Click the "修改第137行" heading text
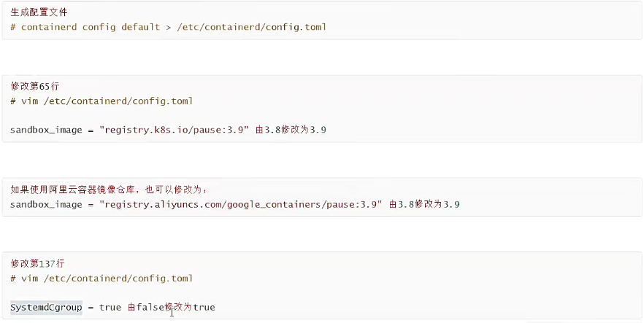Viewport: 644px width, 323px height. coord(38,263)
